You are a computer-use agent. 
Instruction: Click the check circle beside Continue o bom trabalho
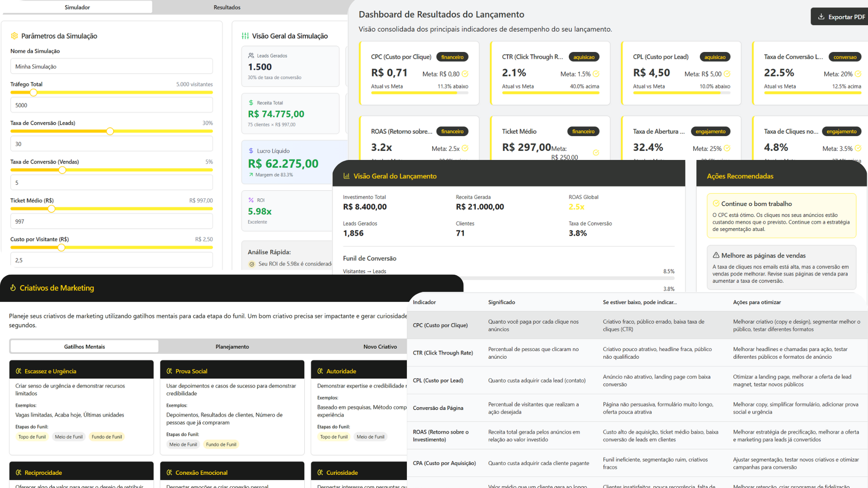coord(716,204)
